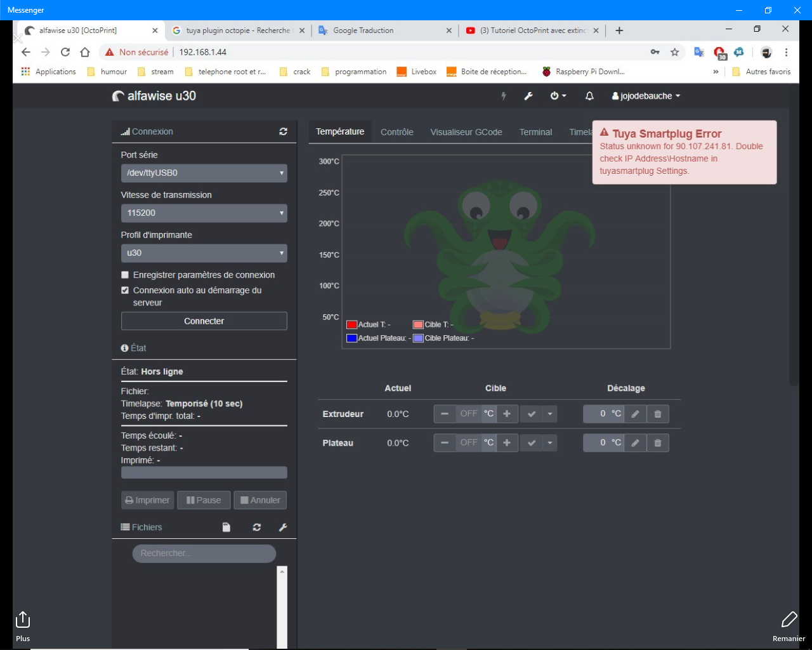The image size is (812, 650).
Task: Enable Enregistrer paramètres de connexion checkbox
Action: coord(125,275)
